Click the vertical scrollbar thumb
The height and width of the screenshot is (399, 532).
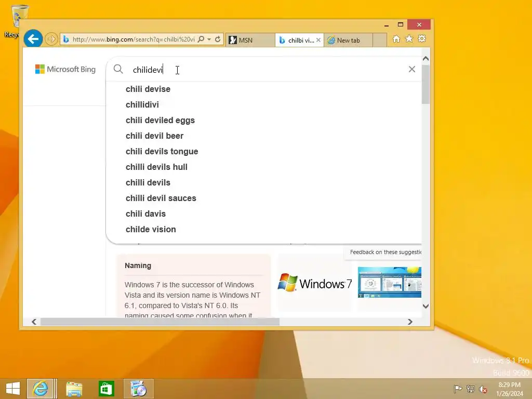point(426,84)
